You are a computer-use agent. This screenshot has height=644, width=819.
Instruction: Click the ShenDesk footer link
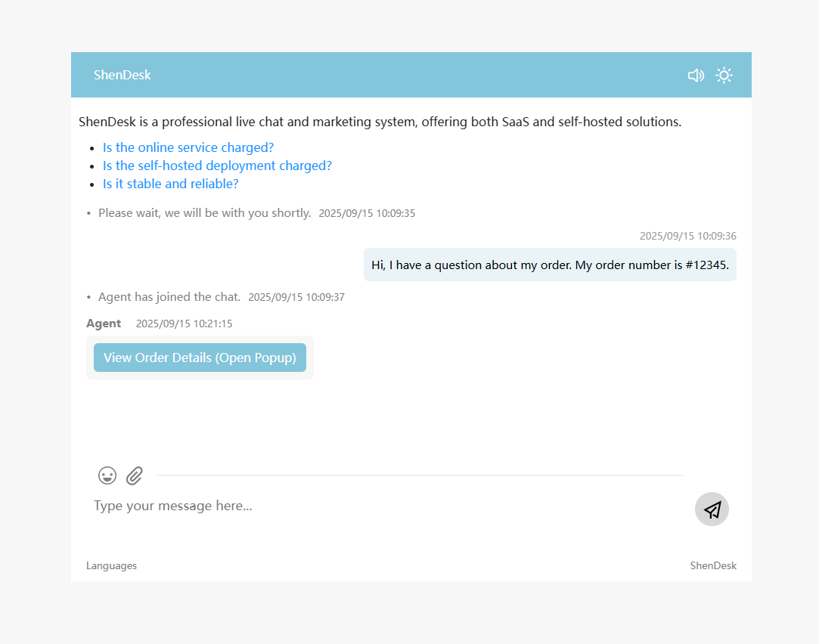click(x=712, y=565)
